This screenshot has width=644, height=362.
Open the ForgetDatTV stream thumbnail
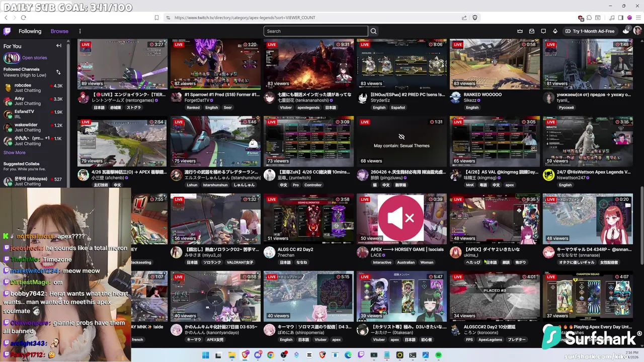[215, 64]
